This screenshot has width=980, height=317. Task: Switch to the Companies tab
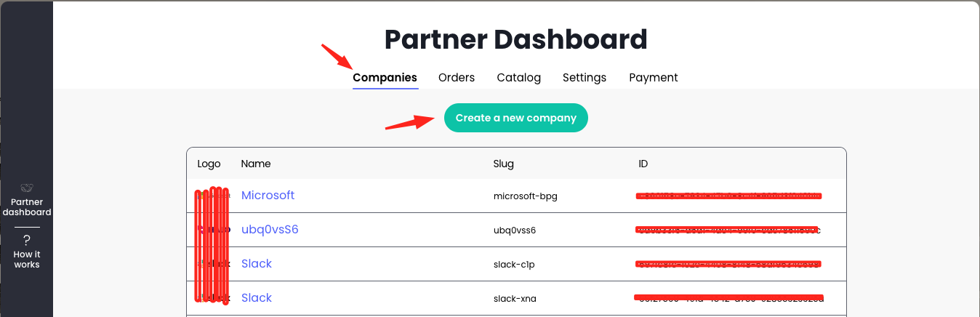(385, 77)
